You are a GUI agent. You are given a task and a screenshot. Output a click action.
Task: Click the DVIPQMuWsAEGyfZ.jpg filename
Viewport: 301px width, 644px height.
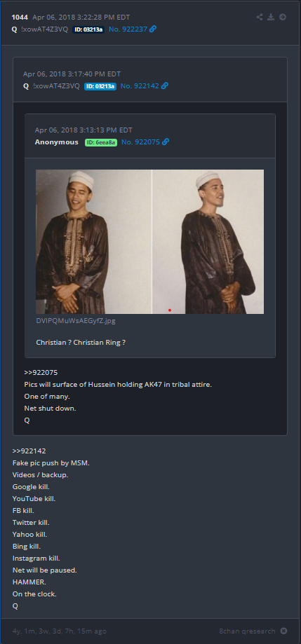76,321
